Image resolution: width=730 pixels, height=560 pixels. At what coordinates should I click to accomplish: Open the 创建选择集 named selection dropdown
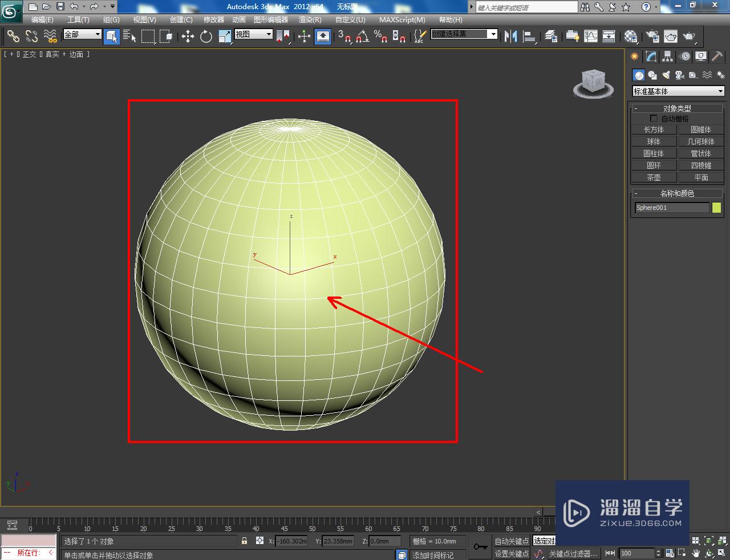464,34
